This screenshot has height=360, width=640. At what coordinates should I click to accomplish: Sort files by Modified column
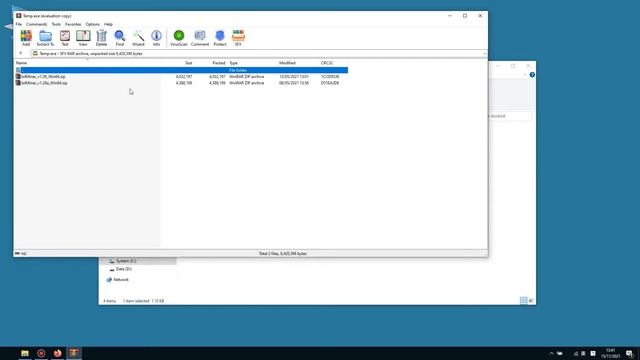click(x=287, y=63)
